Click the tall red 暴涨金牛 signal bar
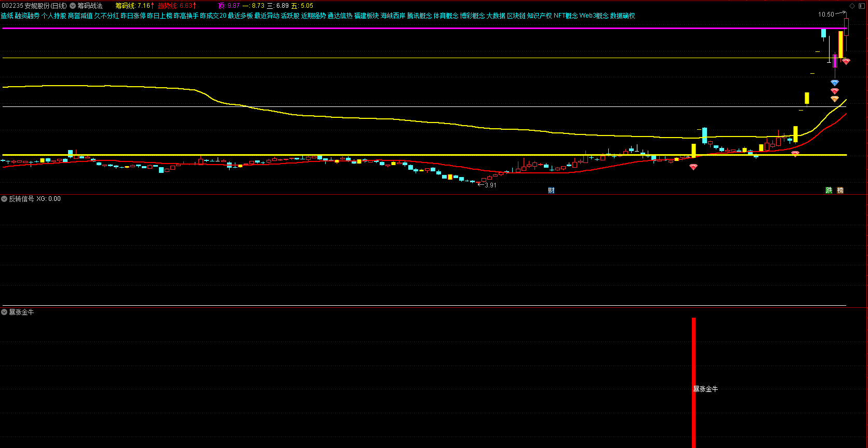Screen dimensions: 868x448 pos(693,383)
